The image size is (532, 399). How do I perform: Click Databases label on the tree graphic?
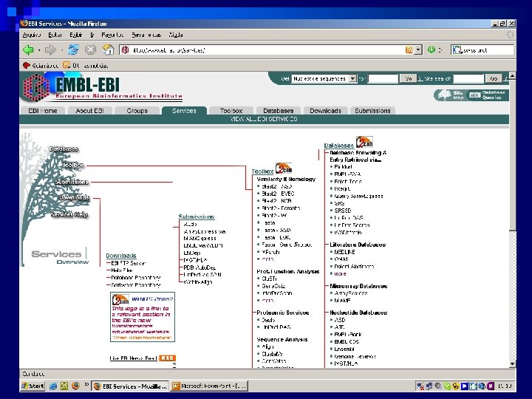click(x=64, y=149)
